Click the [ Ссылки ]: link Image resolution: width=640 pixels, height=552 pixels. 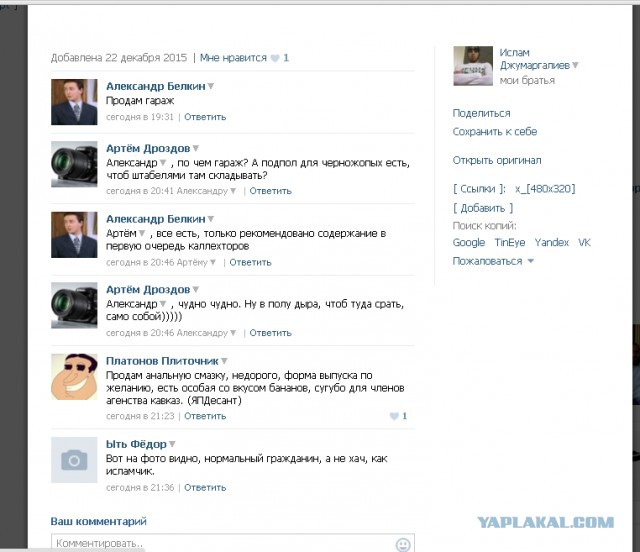pyautogui.click(x=479, y=189)
